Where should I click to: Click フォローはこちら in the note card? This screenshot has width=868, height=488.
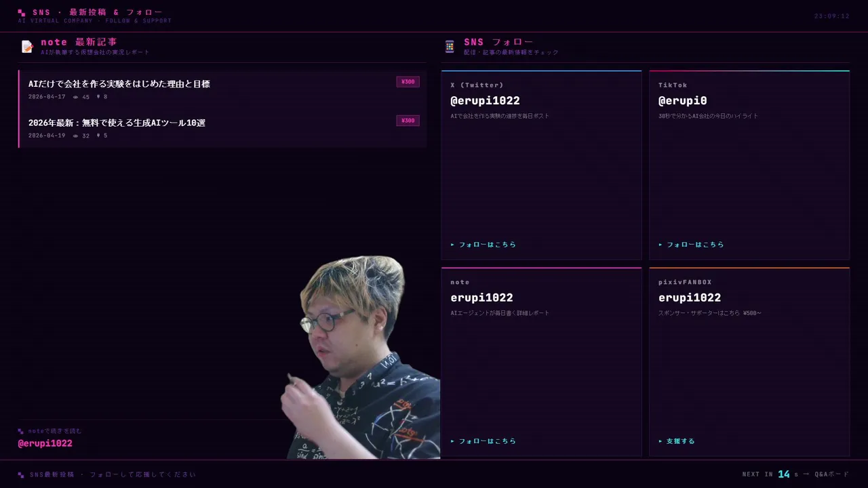click(484, 441)
